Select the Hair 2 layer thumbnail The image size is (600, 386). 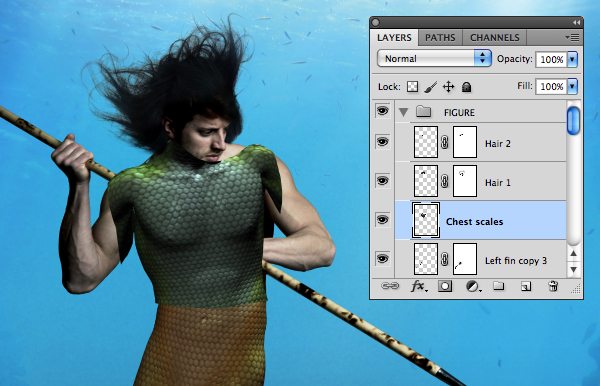point(426,142)
